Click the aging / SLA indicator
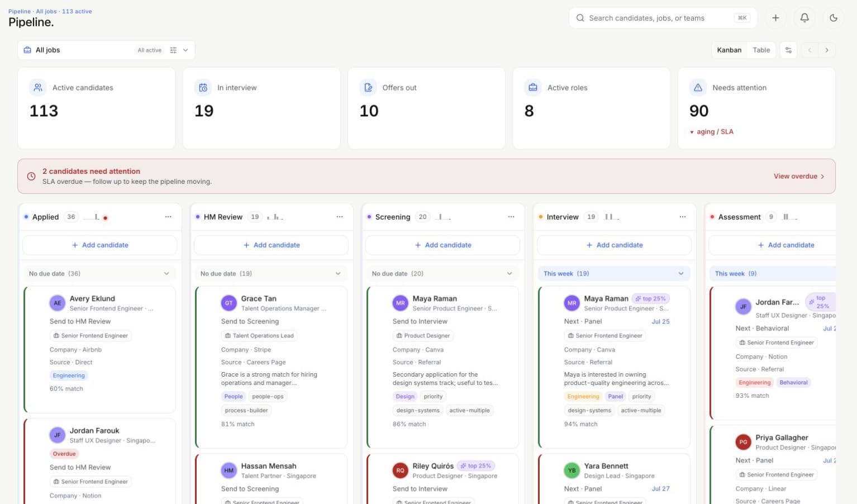Viewport: 857px width, 504px height. click(x=712, y=132)
